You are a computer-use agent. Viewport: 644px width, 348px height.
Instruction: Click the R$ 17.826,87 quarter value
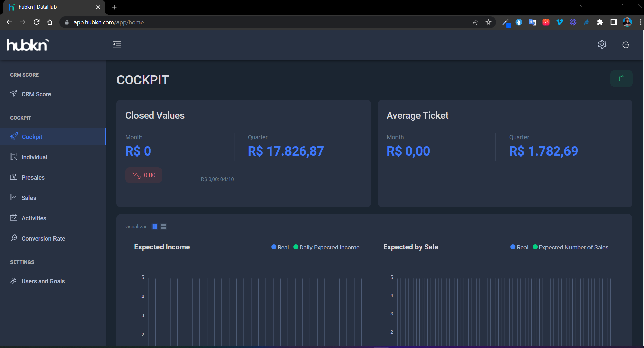286,151
